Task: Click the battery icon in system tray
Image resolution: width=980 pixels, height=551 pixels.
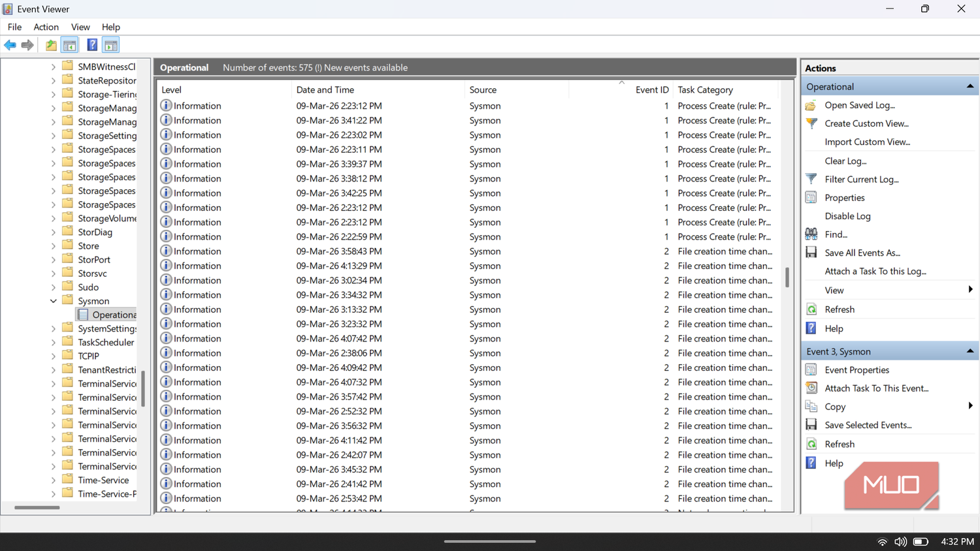Action: tap(921, 542)
